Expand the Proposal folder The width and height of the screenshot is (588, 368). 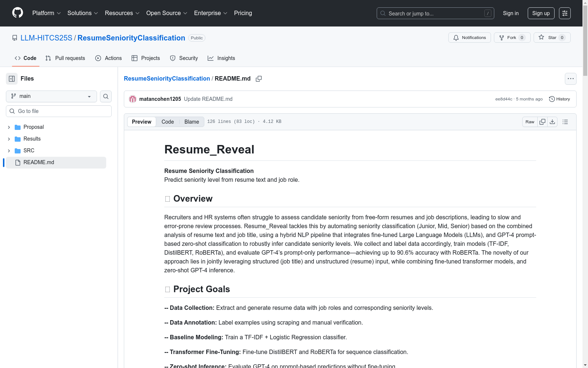(9, 127)
